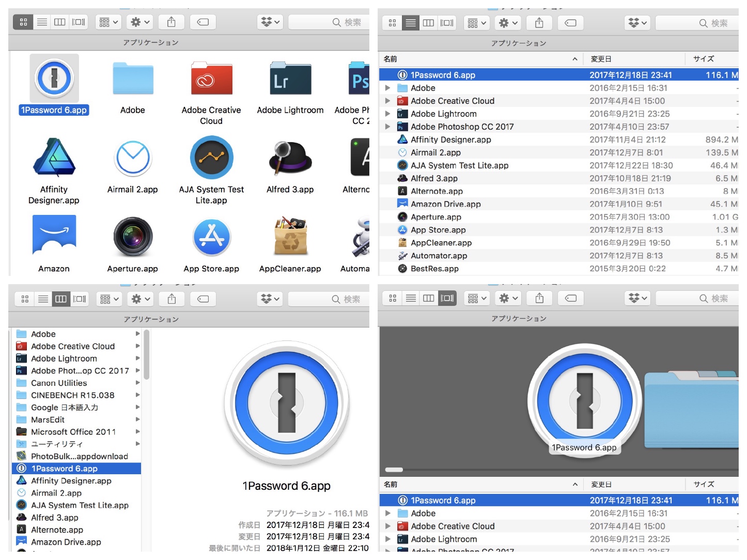Sort by サイズ column header in cover flow window
Image resolution: width=747 pixels, height=560 pixels.
[x=712, y=485]
